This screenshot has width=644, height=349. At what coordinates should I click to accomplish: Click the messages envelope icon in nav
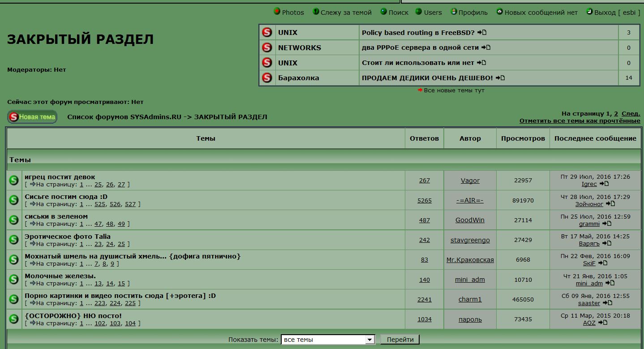click(x=499, y=12)
